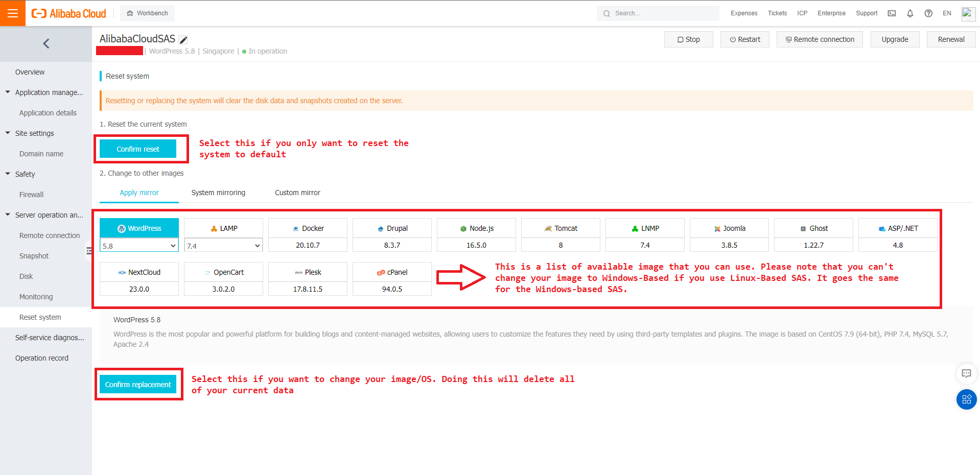Open the user avatar menu
The image size is (980, 475).
[x=968, y=13]
